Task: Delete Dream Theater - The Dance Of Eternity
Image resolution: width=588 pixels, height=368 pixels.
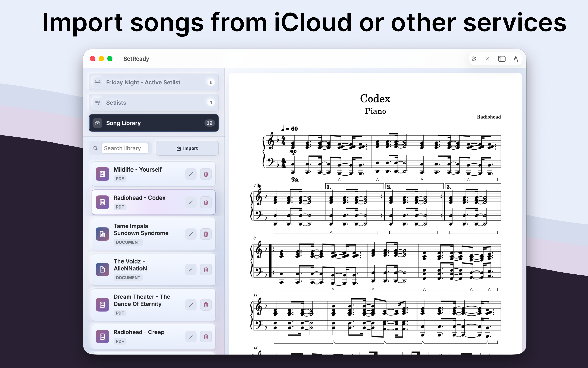Action: 206,305
